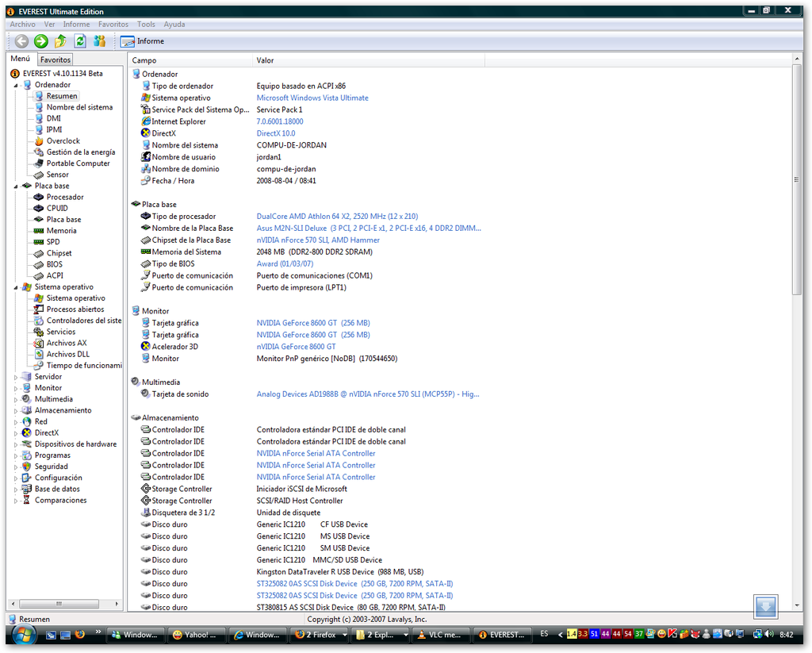Open the Ver menu

pos(50,25)
